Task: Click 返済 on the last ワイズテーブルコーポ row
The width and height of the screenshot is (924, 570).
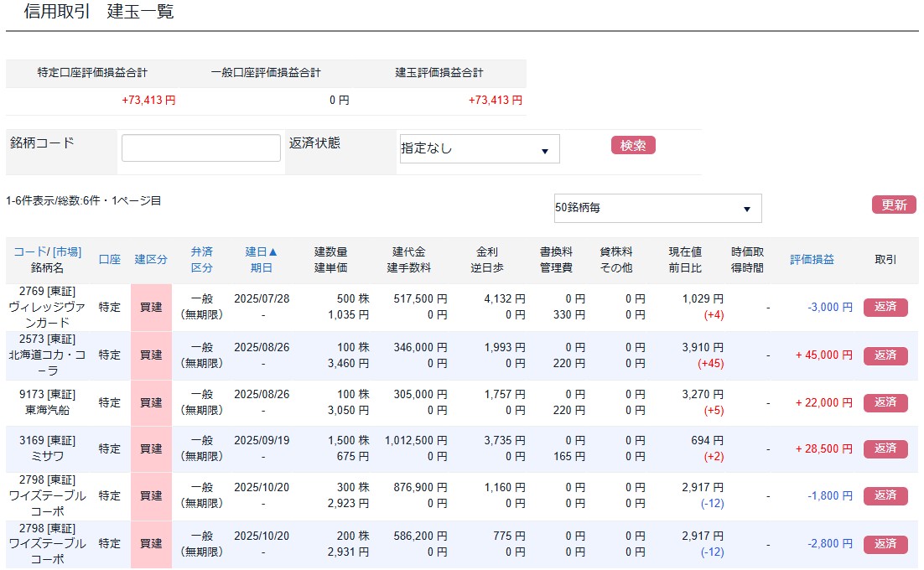Action: pyautogui.click(x=885, y=543)
